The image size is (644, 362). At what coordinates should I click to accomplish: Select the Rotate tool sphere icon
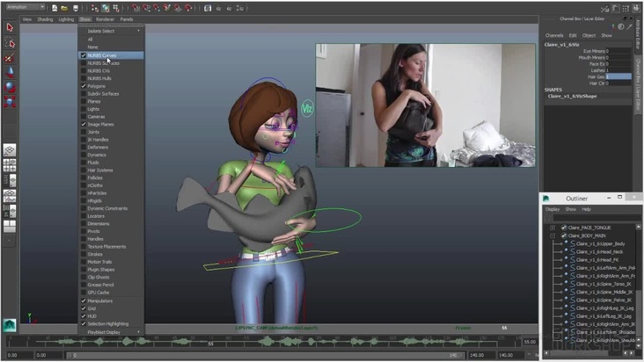pos(10,86)
